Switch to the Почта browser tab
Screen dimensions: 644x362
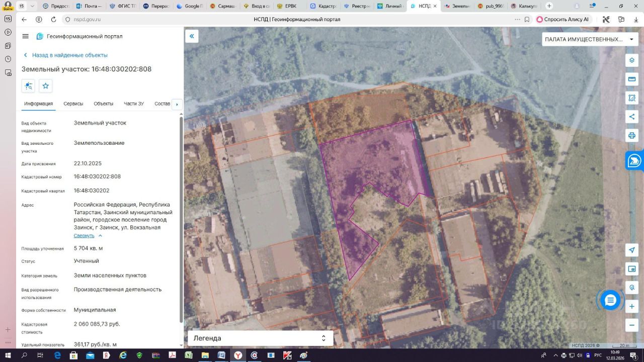89,6
